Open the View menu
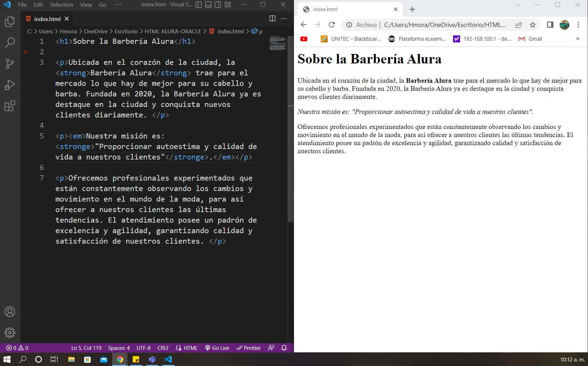 (86, 5)
